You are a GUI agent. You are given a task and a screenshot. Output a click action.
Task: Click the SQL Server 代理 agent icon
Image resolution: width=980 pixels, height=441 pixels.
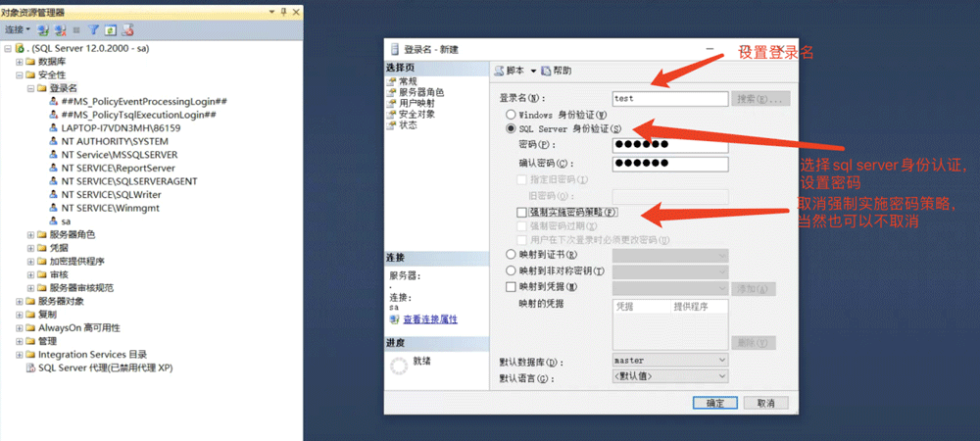click(x=30, y=367)
